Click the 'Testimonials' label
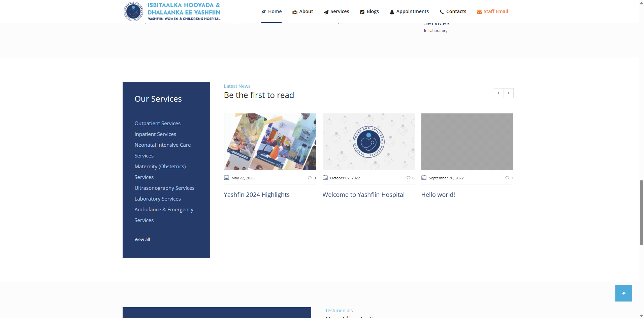Viewport: 644px width, 318px height. point(339,311)
